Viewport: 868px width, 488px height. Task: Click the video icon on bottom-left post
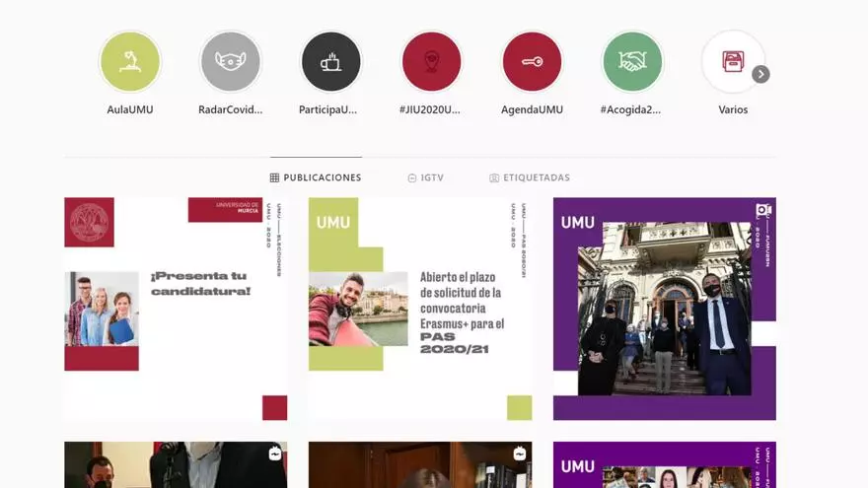click(x=274, y=453)
